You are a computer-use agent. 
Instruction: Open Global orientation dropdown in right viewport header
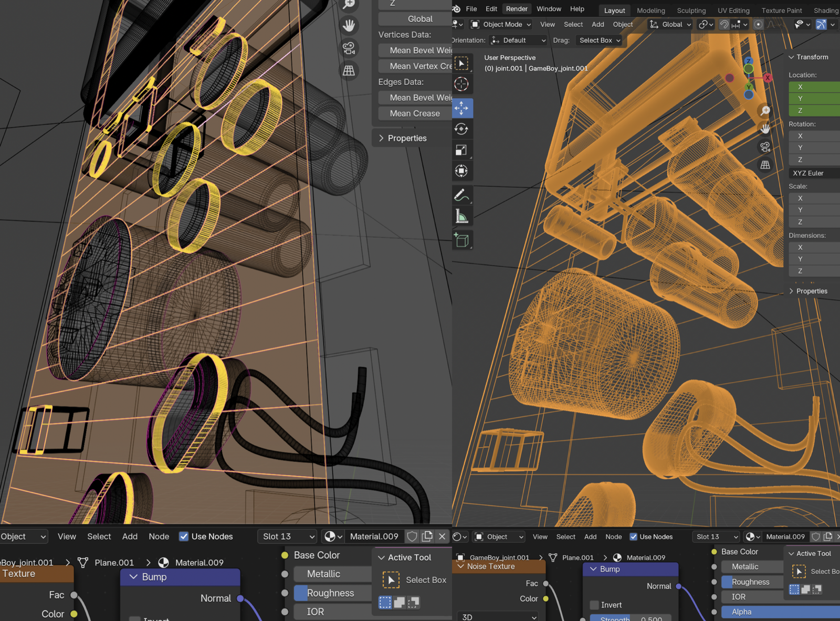670,25
